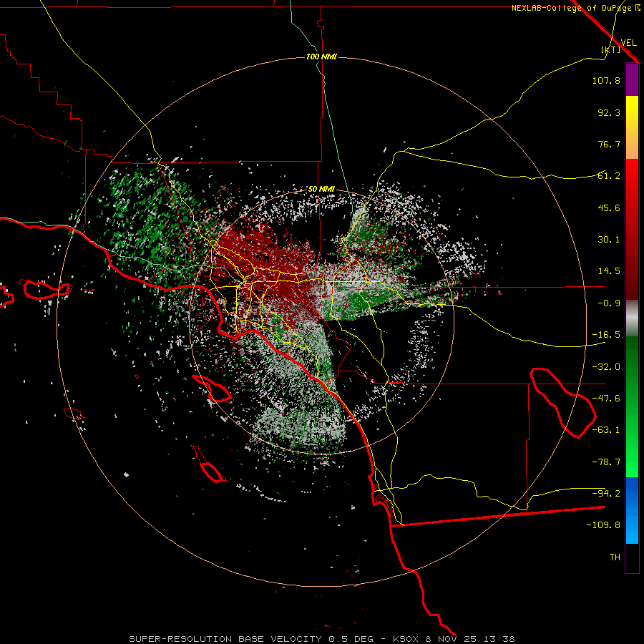Select the 61.2 scale value
The height and width of the screenshot is (644, 644).
point(609,176)
